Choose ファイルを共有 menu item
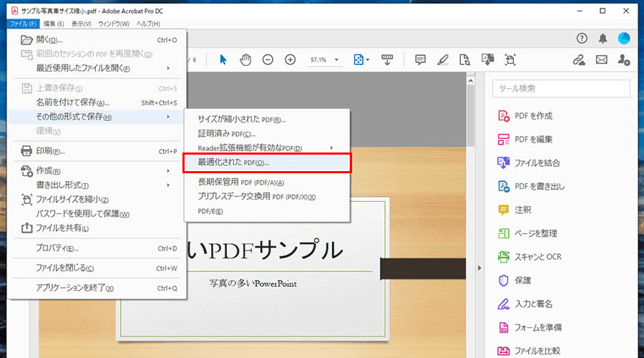The image size is (644, 358). click(97, 228)
